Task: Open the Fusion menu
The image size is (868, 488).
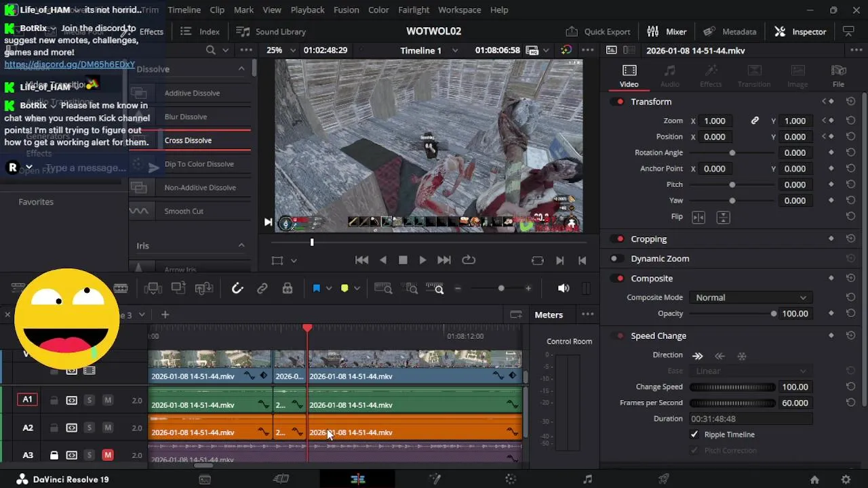Action: click(x=347, y=10)
